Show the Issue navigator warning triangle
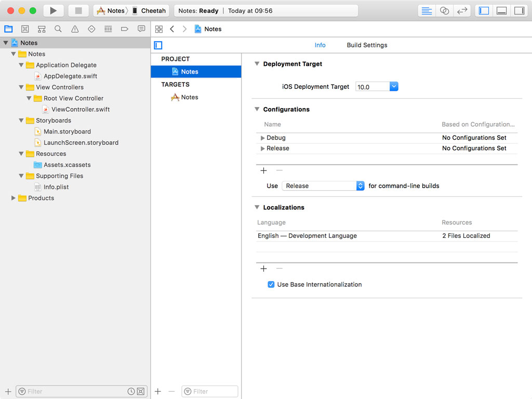 coord(75,29)
